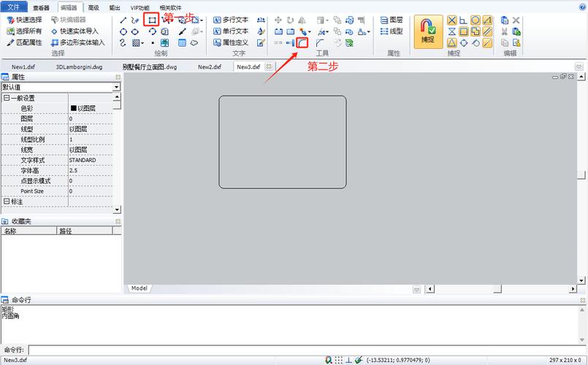This screenshot has width=588, height=365.
Task: Select the fillet (rounded corner) tool
Action: click(302, 43)
